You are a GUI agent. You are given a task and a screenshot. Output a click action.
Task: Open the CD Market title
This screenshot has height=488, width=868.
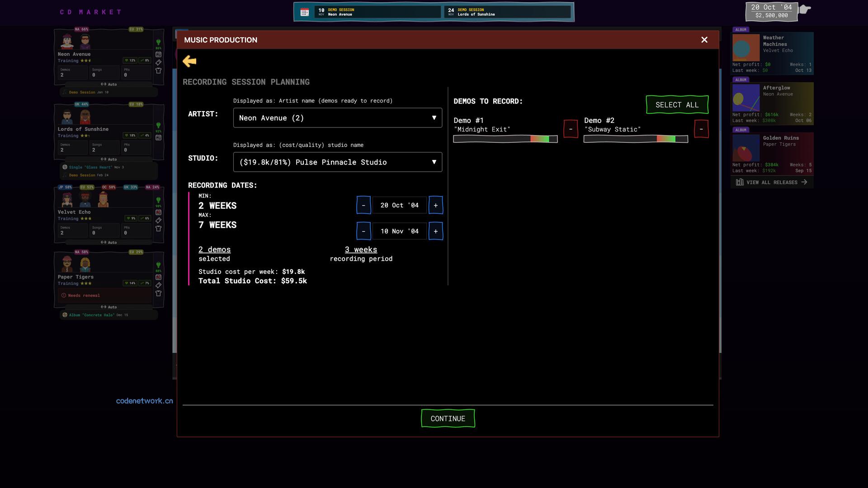click(x=91, y=12)
